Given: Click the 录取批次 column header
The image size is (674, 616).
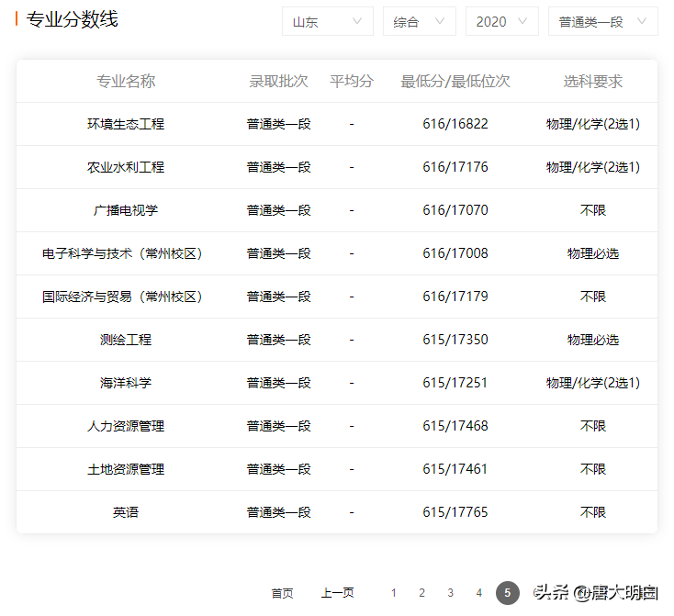Looking at the screenshot, I should (x=278, y=81).
